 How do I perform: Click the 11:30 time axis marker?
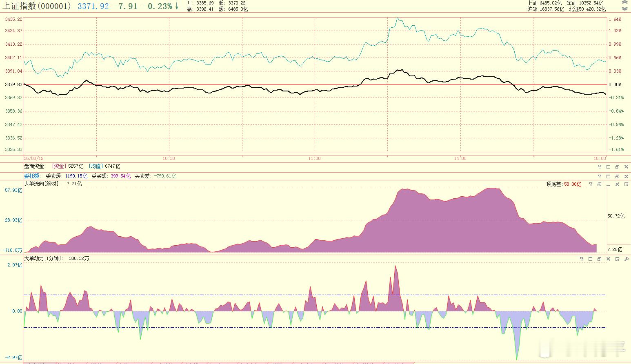[314, 158]
